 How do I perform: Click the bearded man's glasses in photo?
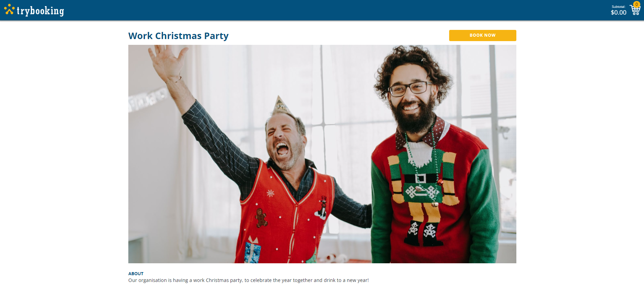[409, 89]
